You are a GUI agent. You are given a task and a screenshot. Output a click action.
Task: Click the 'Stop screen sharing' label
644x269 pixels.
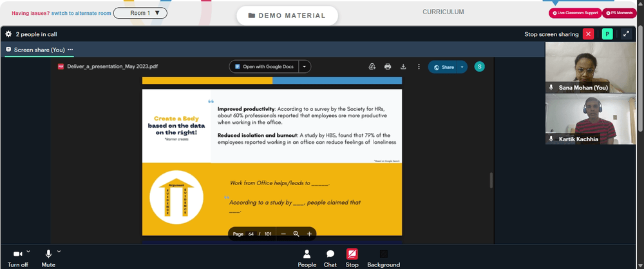[551, 35]
